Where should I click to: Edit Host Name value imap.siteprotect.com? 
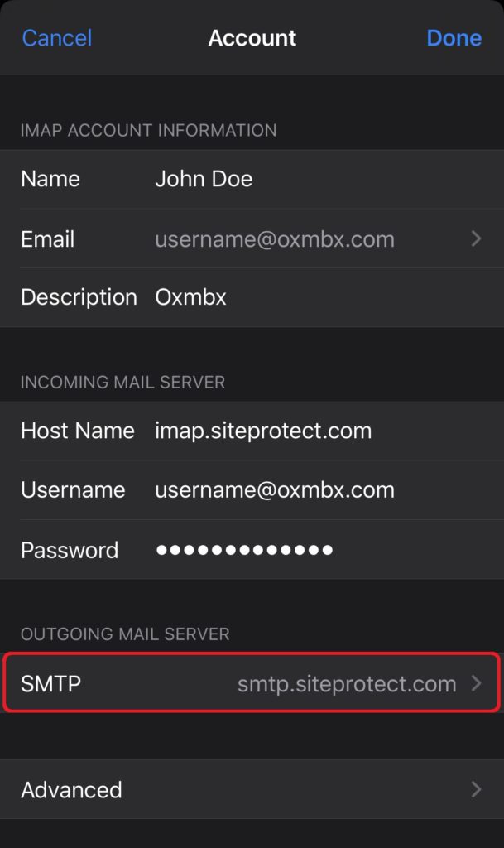pyautogui.click(x=263, y=431)
